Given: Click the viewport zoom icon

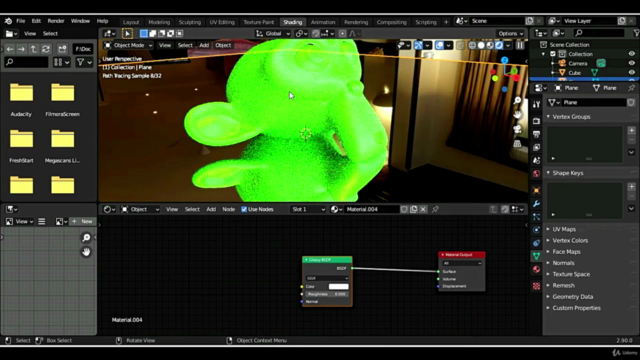Looking at the screenshot, I should (x=517, y=100).
